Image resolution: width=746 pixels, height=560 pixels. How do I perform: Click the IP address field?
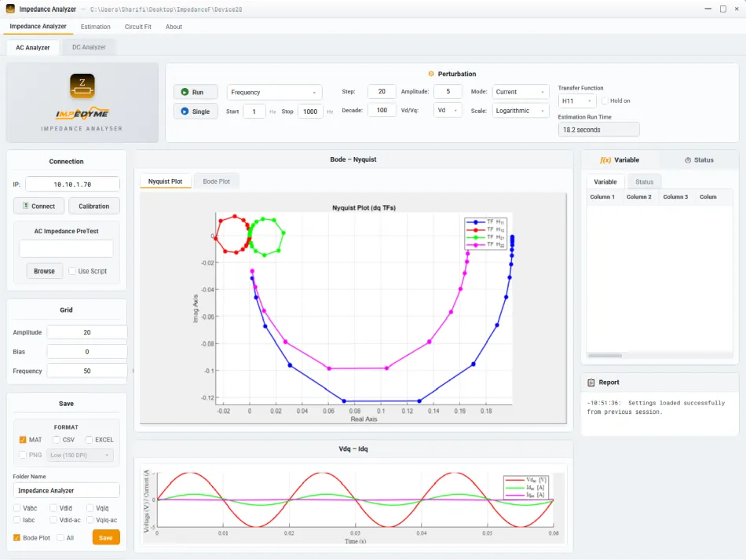pyautogui.click(x=72, y=184)
